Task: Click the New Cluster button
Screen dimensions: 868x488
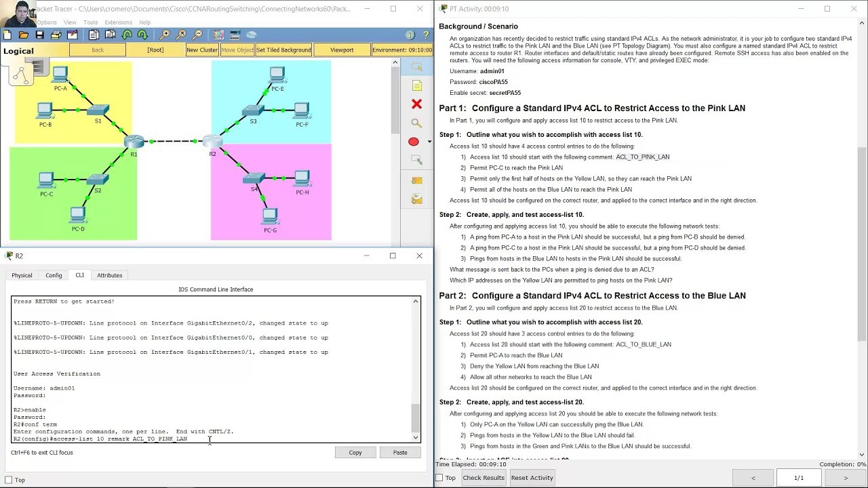Action: (202, 50)
